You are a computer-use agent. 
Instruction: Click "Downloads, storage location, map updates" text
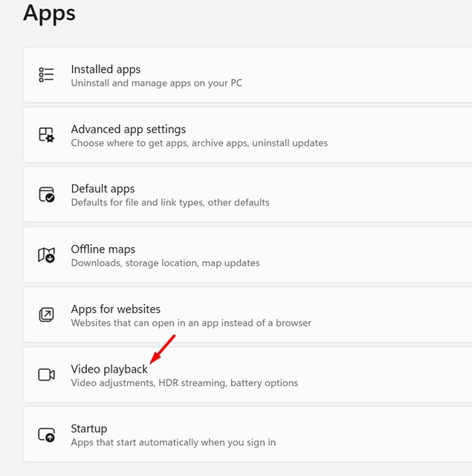(165, 263)
